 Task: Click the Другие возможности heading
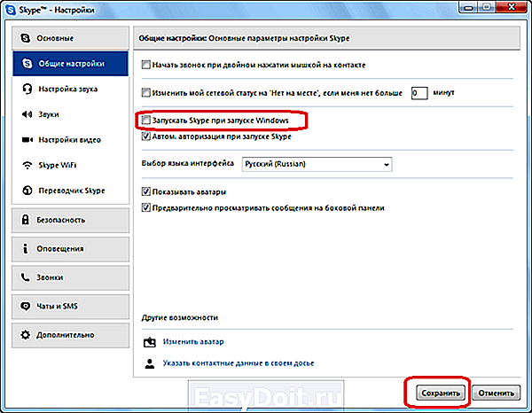click(x=180, y=317)
